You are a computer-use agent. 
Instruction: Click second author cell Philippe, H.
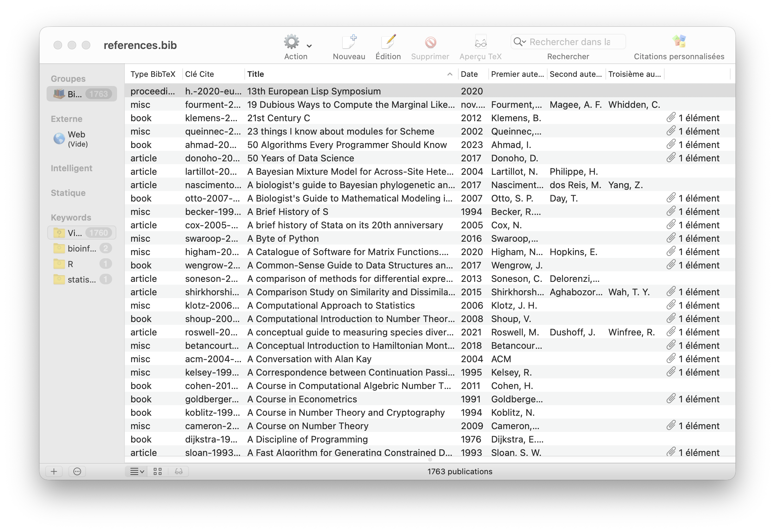tap(574, 172)
